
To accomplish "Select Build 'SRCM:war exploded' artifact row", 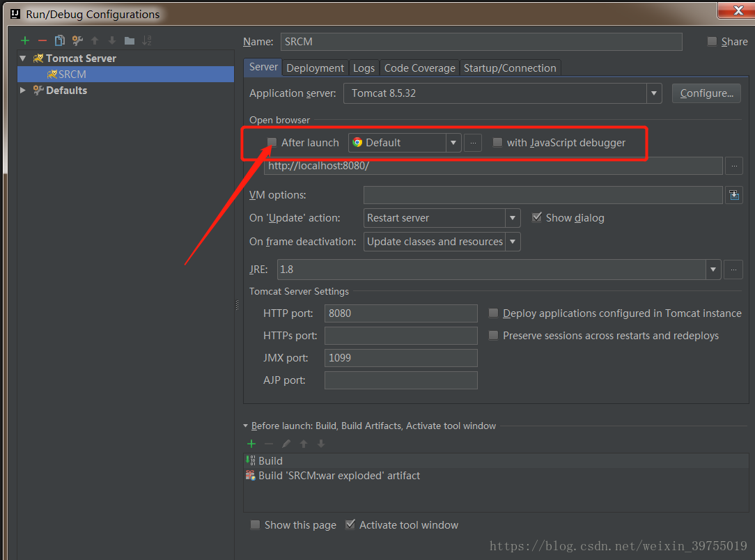I will click(x=496, y=476).
